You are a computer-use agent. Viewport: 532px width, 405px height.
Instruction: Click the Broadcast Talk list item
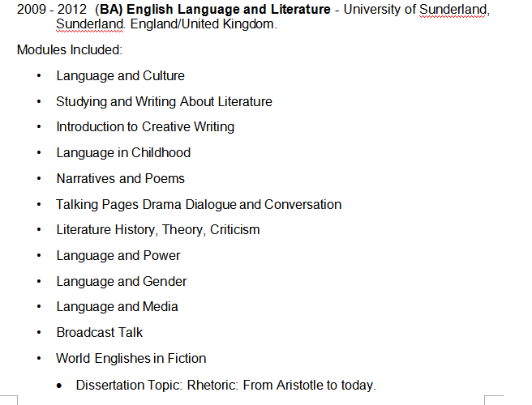pyautogui.click(x=99, y=333)
